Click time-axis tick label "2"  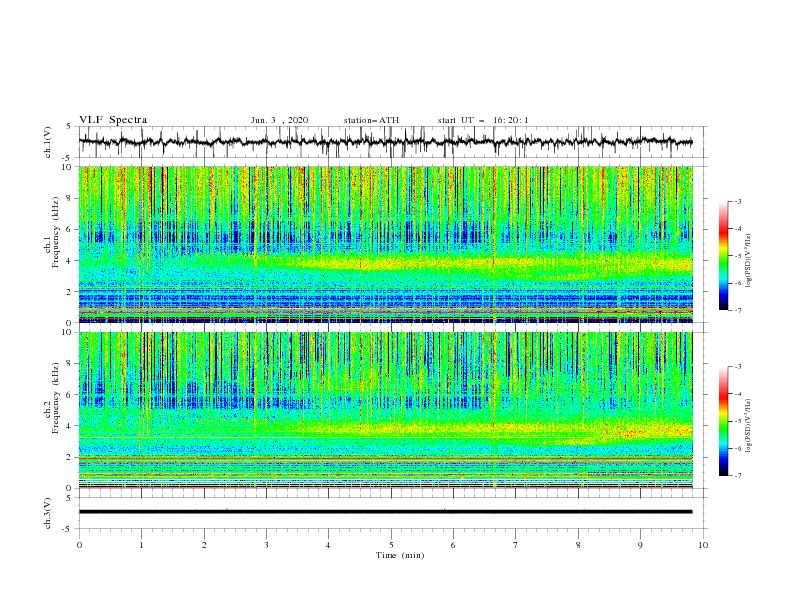(x=204, y=545)
